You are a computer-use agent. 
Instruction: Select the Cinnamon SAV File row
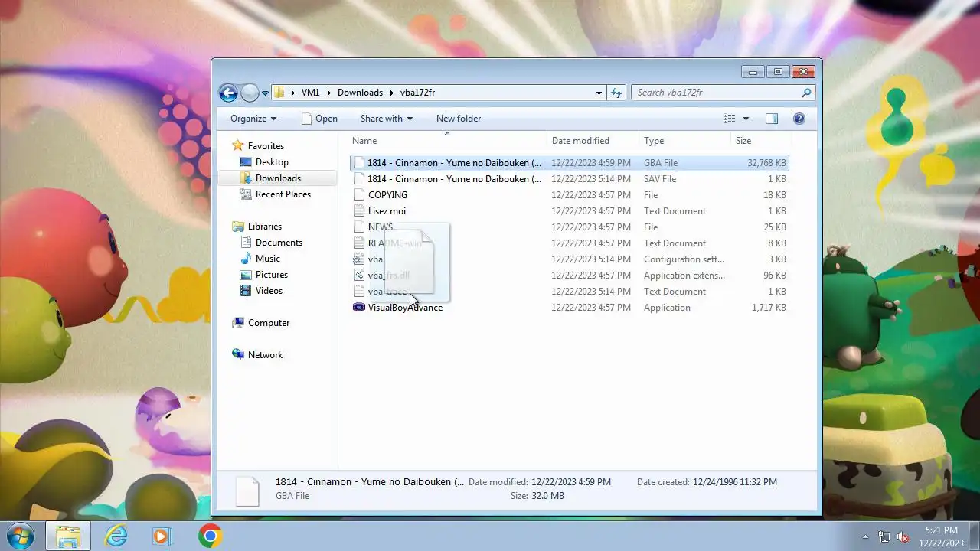tap(569, 179)
